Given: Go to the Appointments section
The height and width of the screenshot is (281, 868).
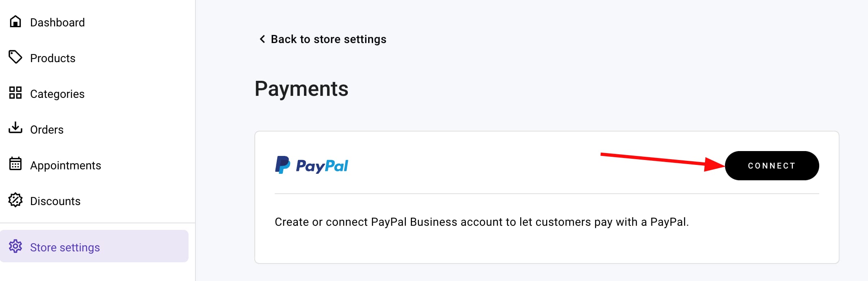Looking at the screenshot, I should [66, 165].
